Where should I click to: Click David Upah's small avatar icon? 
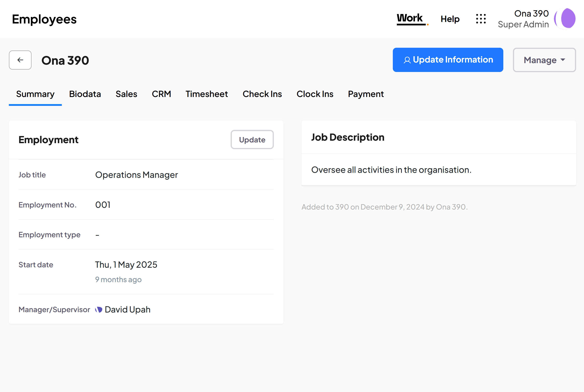point(99,310)
